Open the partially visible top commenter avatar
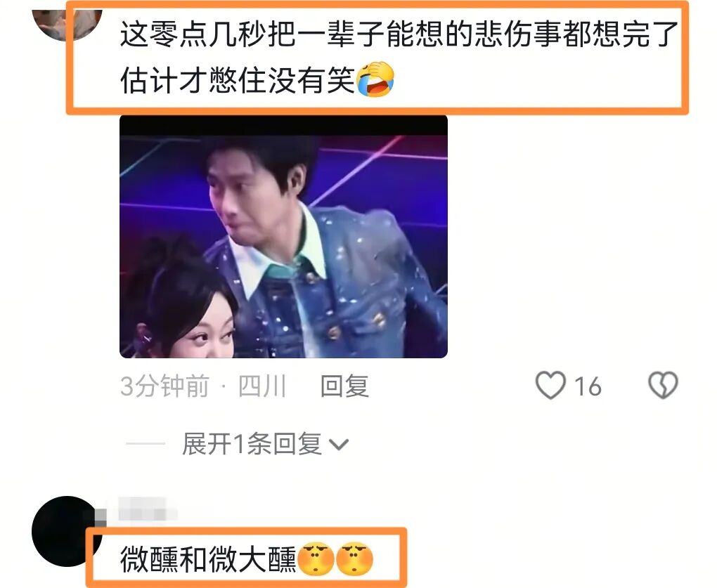This screenshot has height=588, width=717. 67,24
